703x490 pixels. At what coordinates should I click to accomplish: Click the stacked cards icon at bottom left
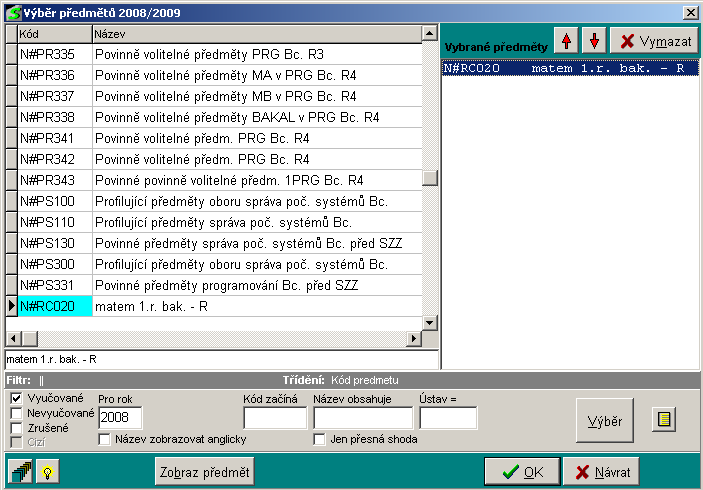(21, 472)
